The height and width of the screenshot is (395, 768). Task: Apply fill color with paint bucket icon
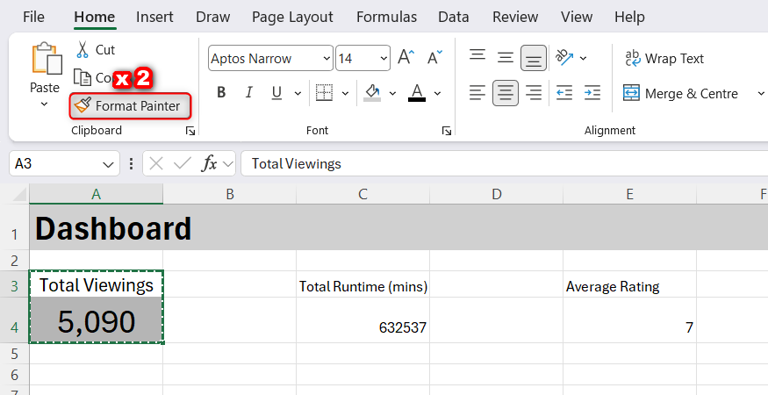pyautogui.click(x=373, y=93)
